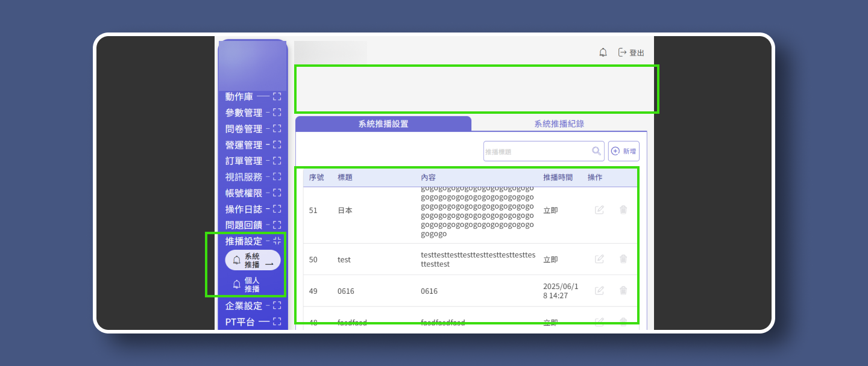This screenshot has height=366, width=868.
Task: Delete the row titled 日本
Action: (x=623, y=210)
